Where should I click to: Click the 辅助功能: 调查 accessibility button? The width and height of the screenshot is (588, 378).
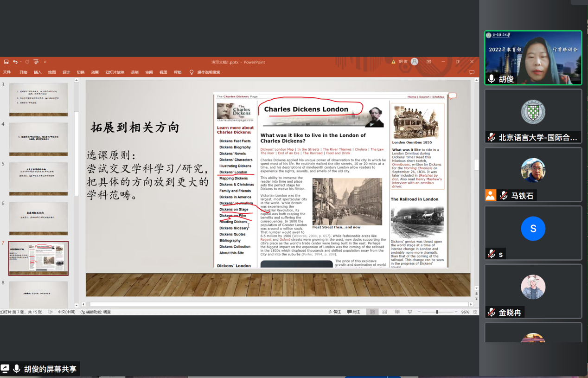(96, 312)
